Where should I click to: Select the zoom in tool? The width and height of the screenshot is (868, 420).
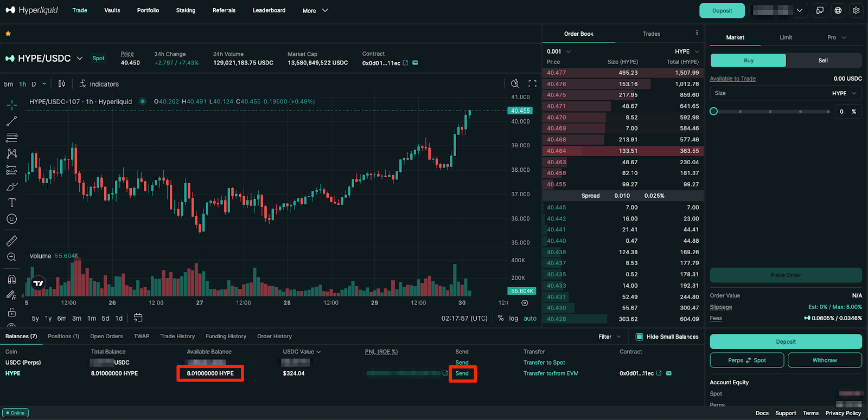coord(11,257)
